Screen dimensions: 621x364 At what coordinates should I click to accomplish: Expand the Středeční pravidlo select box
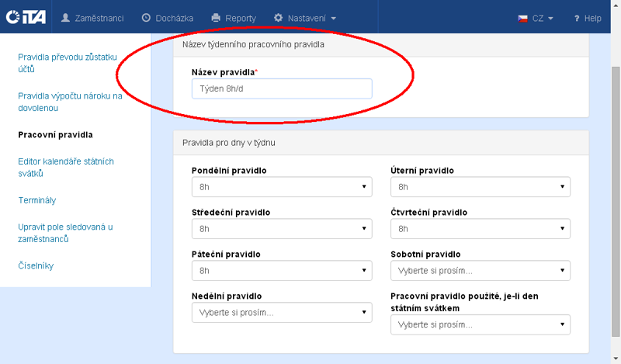281,229
